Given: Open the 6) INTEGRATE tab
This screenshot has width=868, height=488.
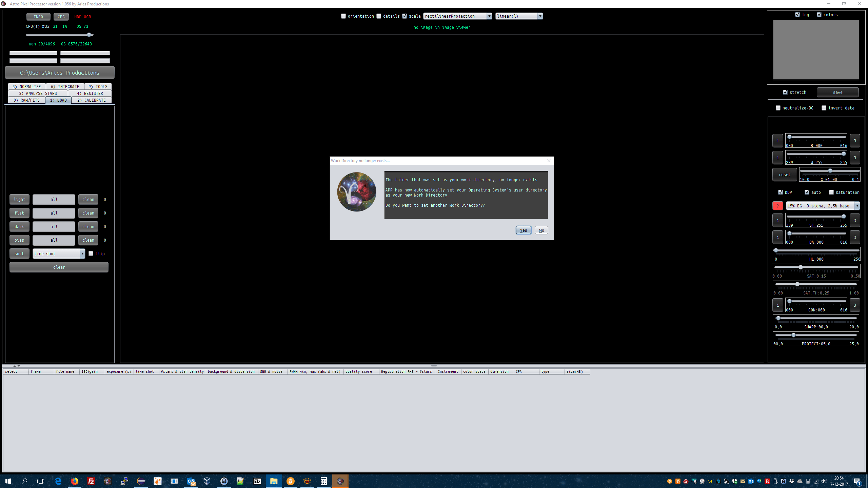Looking at the screenshot, I should (65, 86).
